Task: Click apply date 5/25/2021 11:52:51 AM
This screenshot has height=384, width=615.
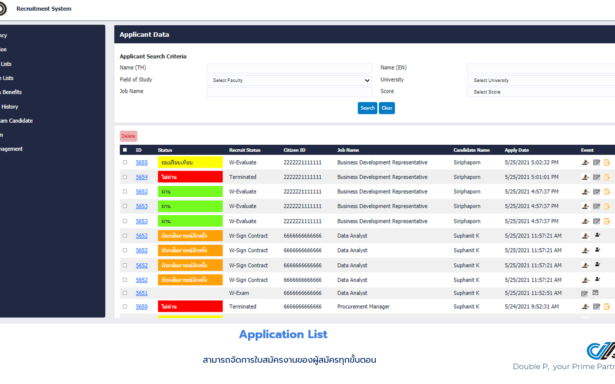Action: pos(533,293)
